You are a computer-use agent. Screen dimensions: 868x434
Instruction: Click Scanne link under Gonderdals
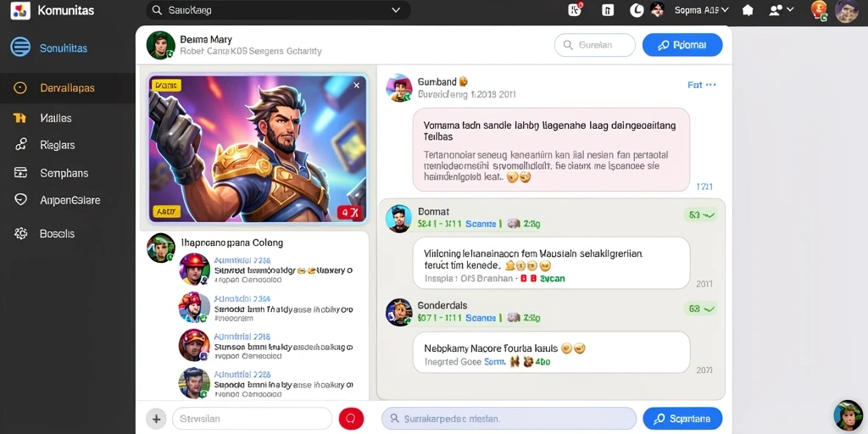tap(481, 319)
